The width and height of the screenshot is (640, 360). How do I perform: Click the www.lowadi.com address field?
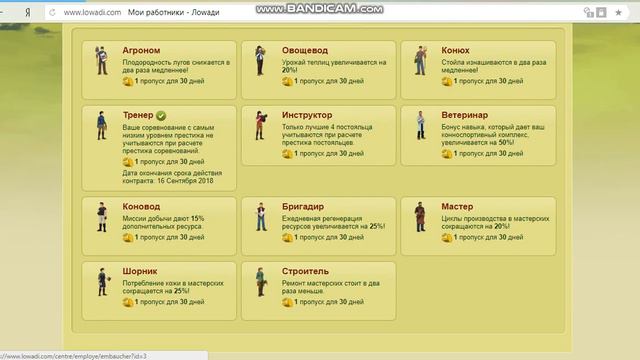tap(92, 13)
